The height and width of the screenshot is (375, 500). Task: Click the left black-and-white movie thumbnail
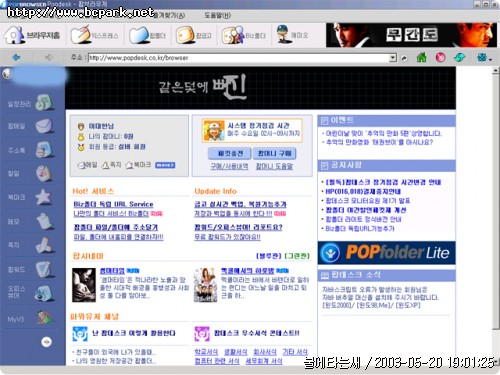pyautogui.click(x=84, y=285)
